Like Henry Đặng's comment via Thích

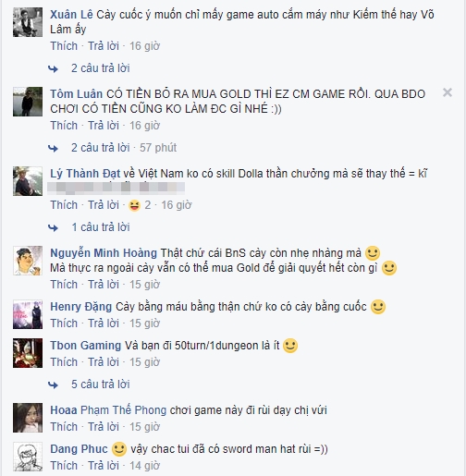[64, 323]
